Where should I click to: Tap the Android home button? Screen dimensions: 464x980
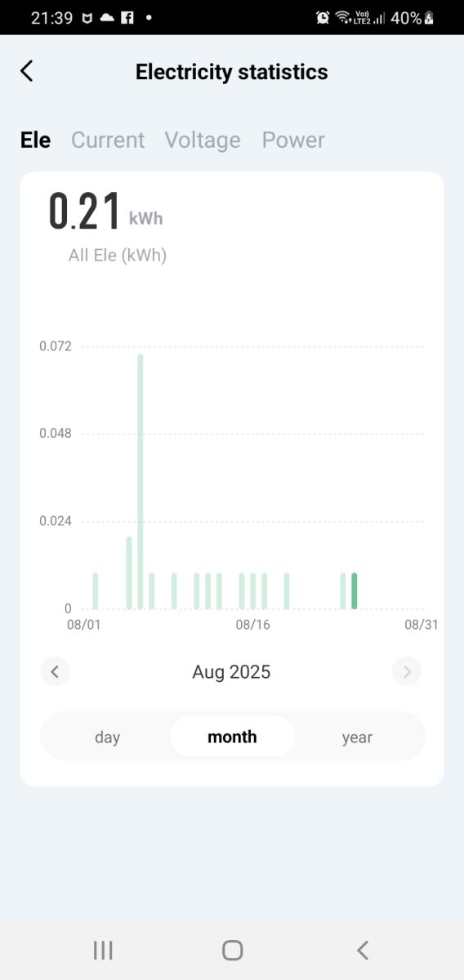(233, 950)
